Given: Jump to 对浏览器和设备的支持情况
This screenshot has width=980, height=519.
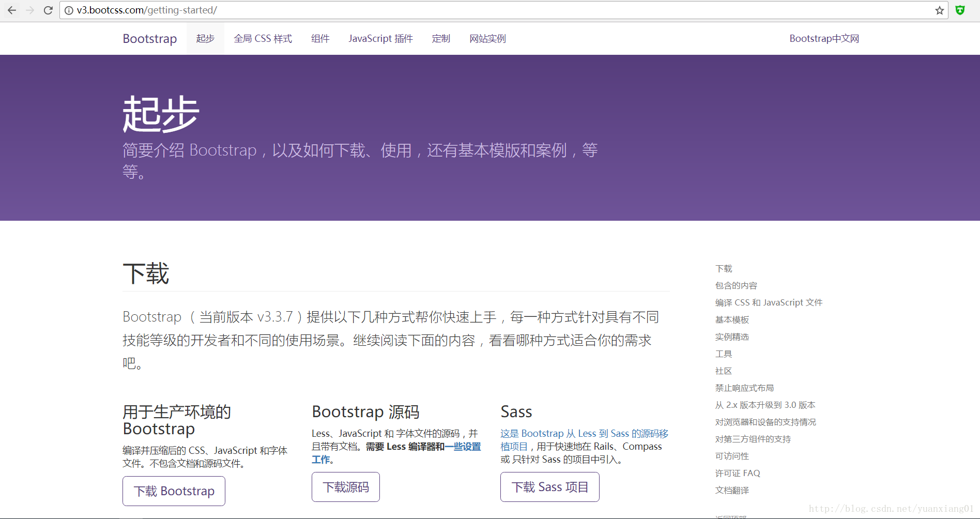Looking at the screenshot, I should 765,422.
